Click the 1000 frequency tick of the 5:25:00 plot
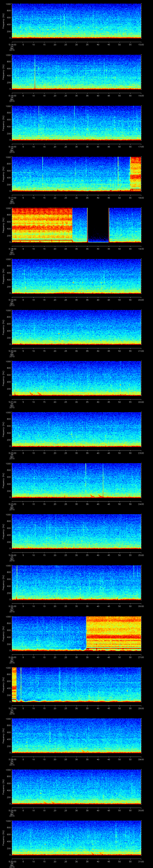 (8, 566)
